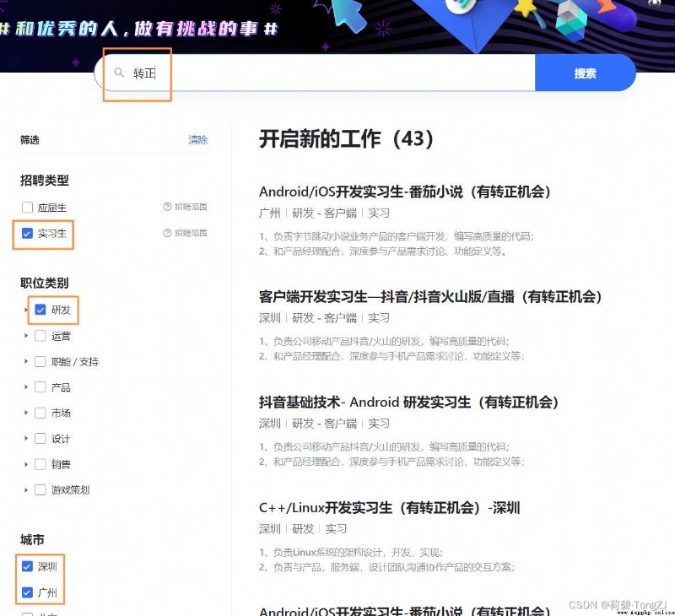Expand the 运营 category tree arrow
Image resolution: width=675 pixels, height=616 pixels.
pyautogui.click(x=26, y=336)
